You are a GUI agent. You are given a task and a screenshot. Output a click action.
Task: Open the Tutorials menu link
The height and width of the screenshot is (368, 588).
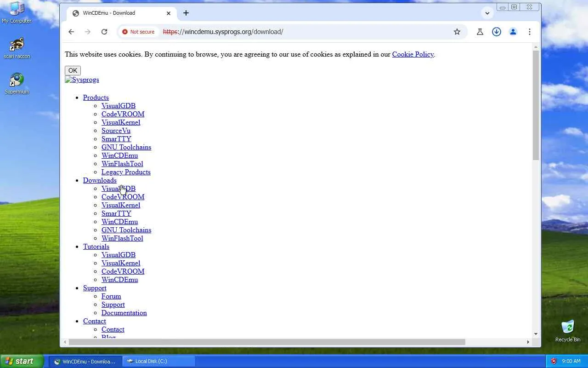click(x=96, y=247)
